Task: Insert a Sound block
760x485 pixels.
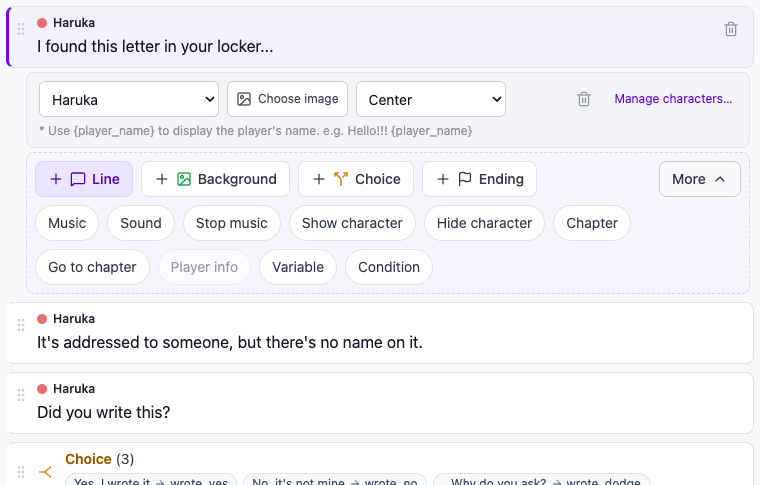Action: 141,223
